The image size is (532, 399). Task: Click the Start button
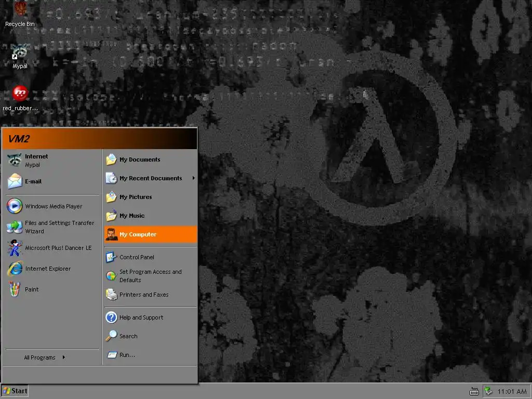(15, 391)
